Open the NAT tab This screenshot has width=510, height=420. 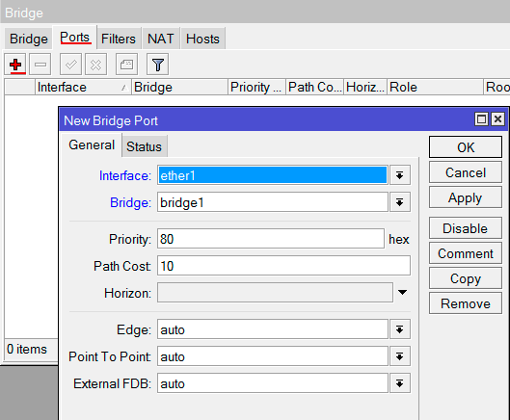(x=161, y=39)
